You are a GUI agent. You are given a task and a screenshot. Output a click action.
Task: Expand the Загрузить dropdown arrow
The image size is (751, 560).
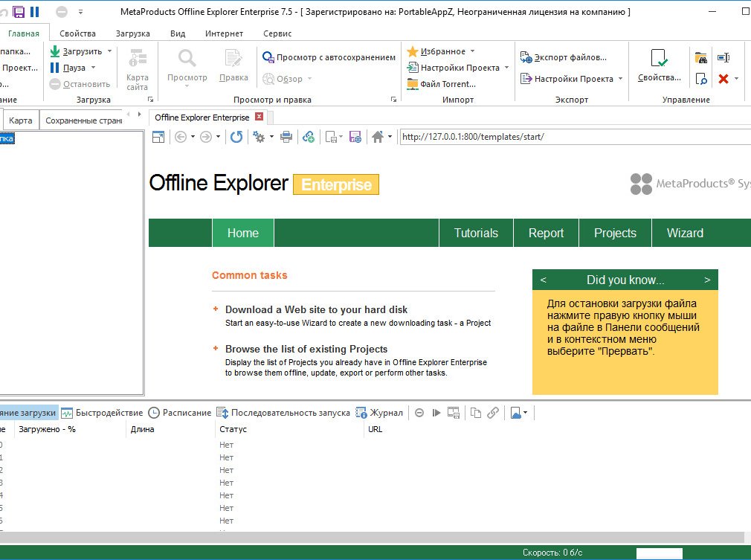110,51
